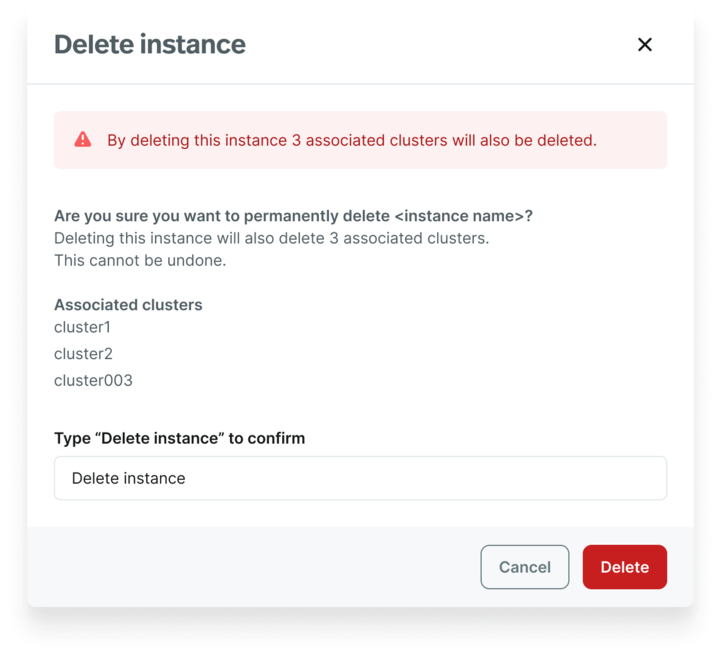Select the cluster1 entry

click(x=82, y=327)
